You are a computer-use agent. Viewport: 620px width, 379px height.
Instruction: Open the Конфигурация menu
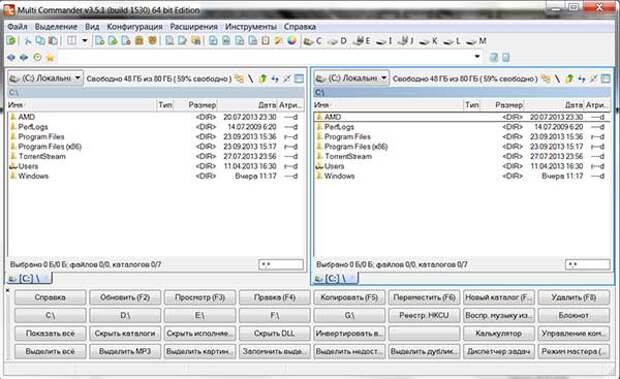pos(134,26)
